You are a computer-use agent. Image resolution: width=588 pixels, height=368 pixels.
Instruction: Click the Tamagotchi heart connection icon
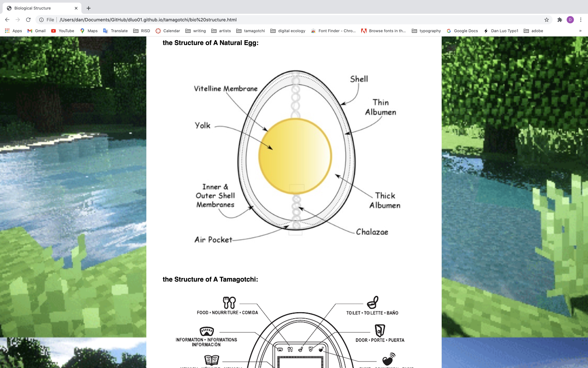point(389,359)
